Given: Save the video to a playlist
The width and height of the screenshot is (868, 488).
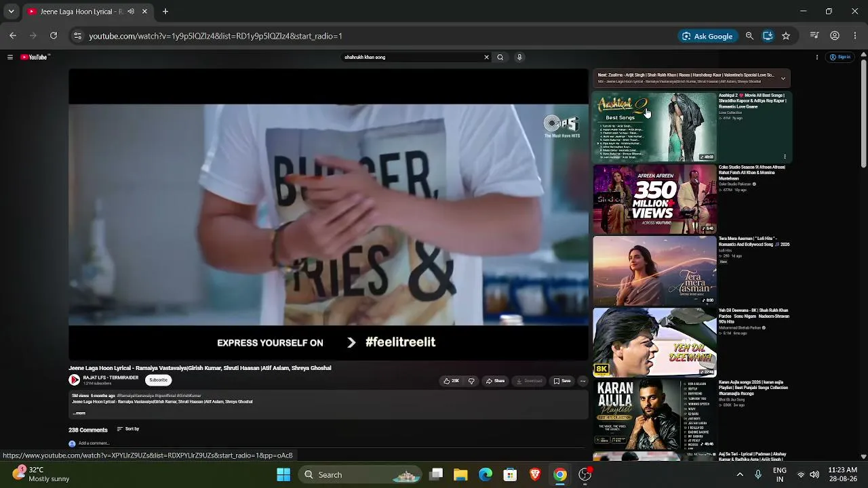Looking at the screenshot, I should pyautogui.click(x=562, y=381).
